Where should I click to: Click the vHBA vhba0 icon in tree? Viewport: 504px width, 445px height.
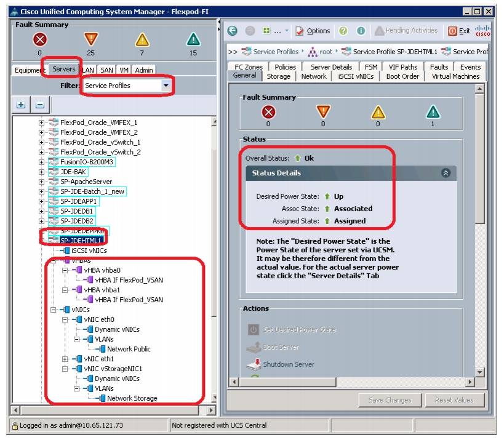[x=78, y=270]
